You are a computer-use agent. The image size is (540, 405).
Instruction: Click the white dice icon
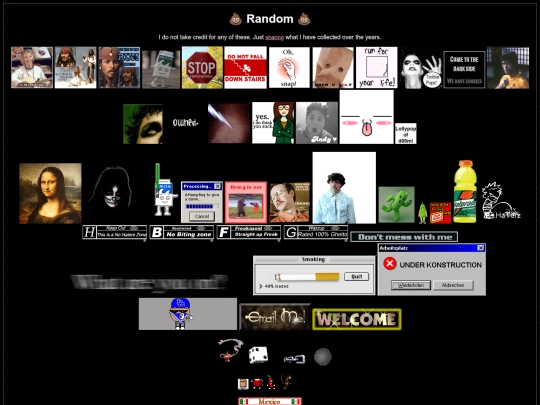point(258,355)
